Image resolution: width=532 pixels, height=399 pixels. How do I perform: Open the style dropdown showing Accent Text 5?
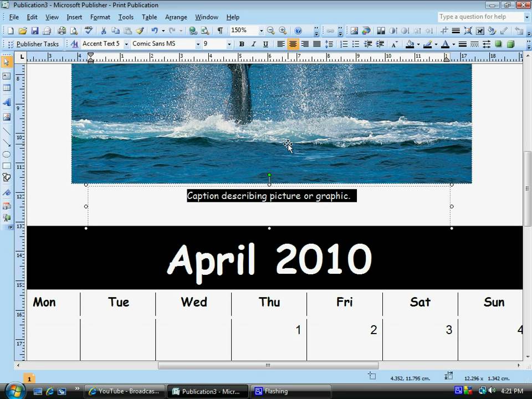(x=126, y=44)
